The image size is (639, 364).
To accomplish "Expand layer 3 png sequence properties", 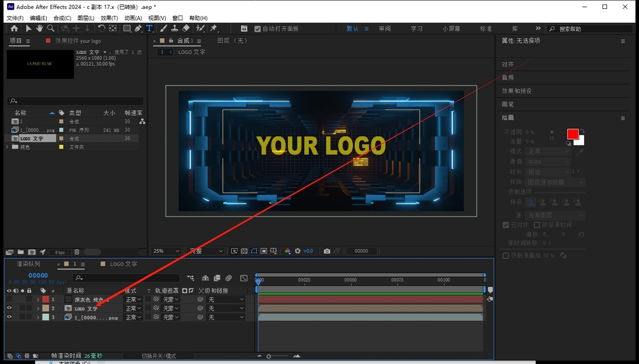I will point(38,317).
